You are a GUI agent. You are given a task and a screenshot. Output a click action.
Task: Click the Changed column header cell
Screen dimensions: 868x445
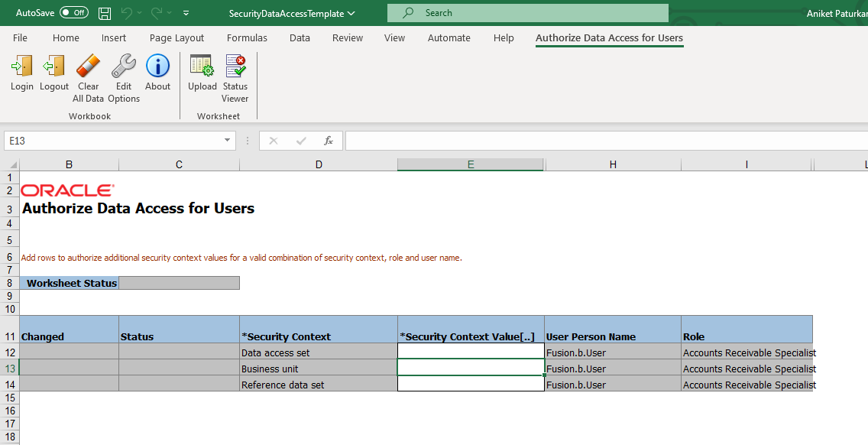69,330
